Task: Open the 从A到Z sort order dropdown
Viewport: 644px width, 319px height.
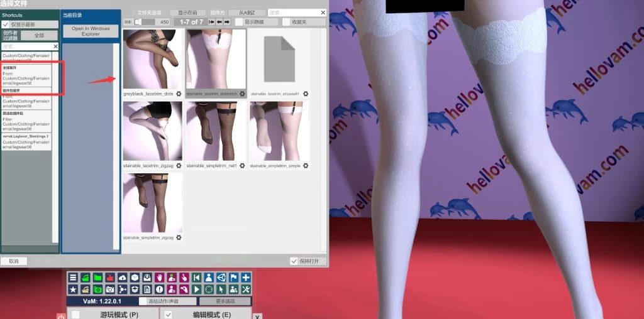Action: pos(247,13)
